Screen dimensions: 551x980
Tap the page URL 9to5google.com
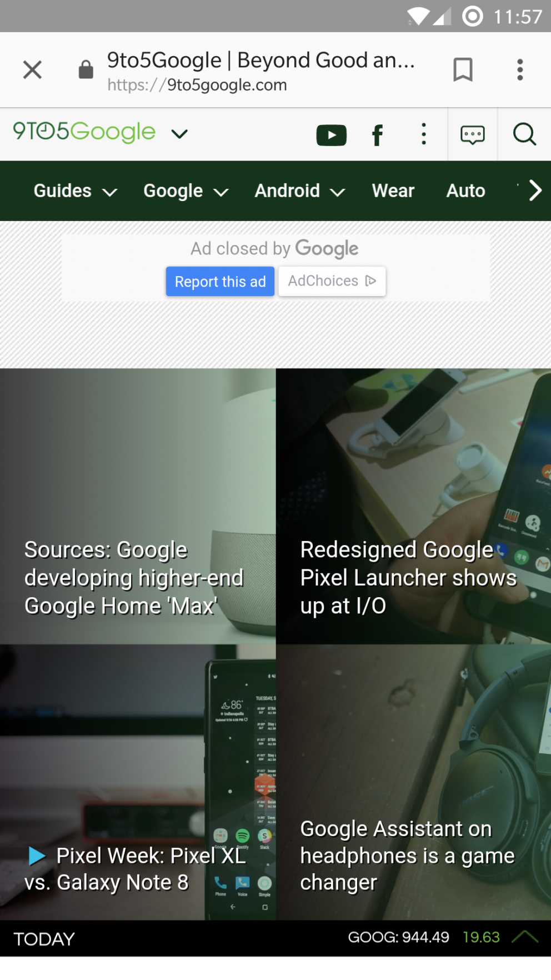point(197,85)
